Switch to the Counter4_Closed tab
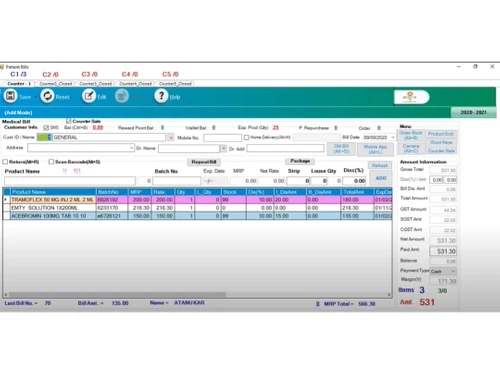 coord(135,84)
